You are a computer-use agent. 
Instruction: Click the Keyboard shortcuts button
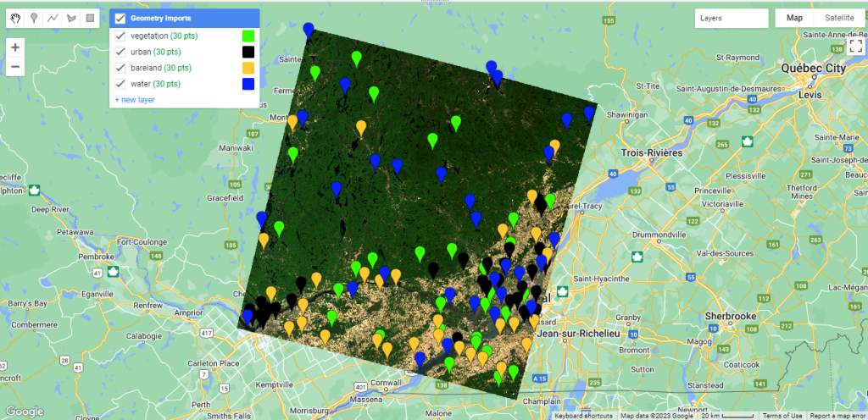pyautogui.click(x=585, y=416)
